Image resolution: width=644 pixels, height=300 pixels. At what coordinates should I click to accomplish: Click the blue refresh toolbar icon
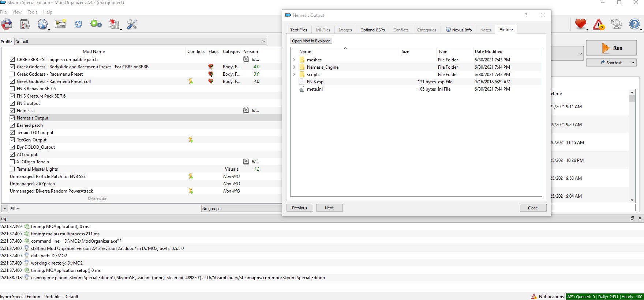click(x=78, y=24)
